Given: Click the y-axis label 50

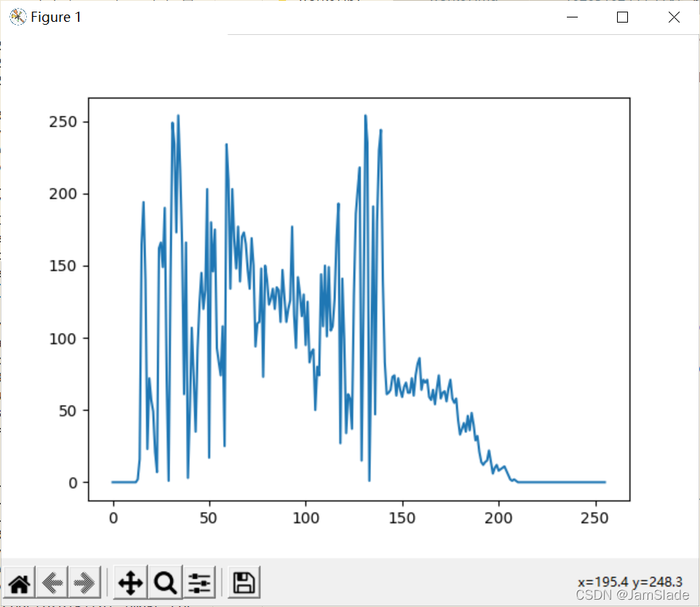Looking at the screenshot, I should coord(68,410).
